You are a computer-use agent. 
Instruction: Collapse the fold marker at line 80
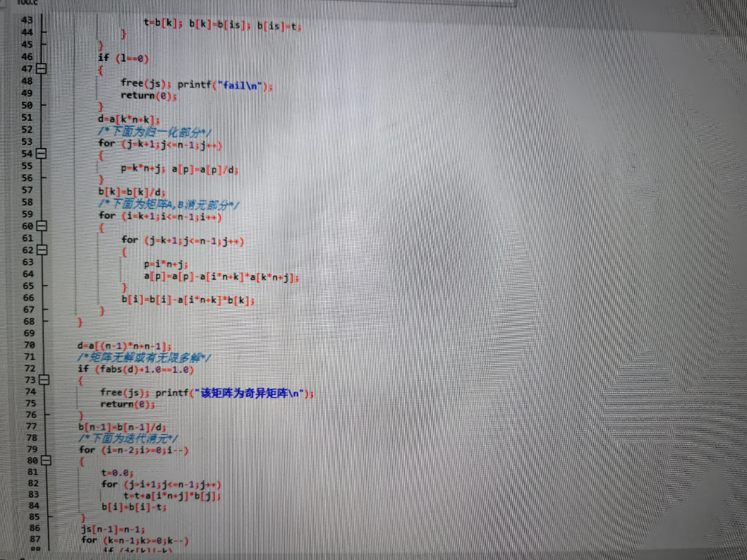46,460
